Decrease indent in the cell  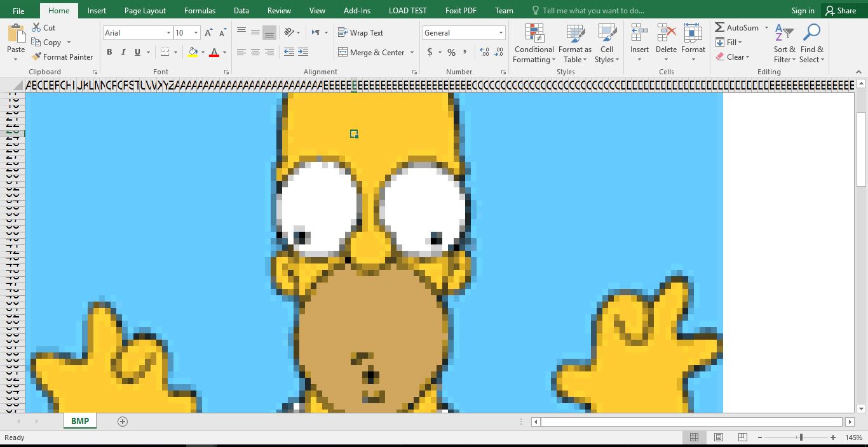[288, 52]
